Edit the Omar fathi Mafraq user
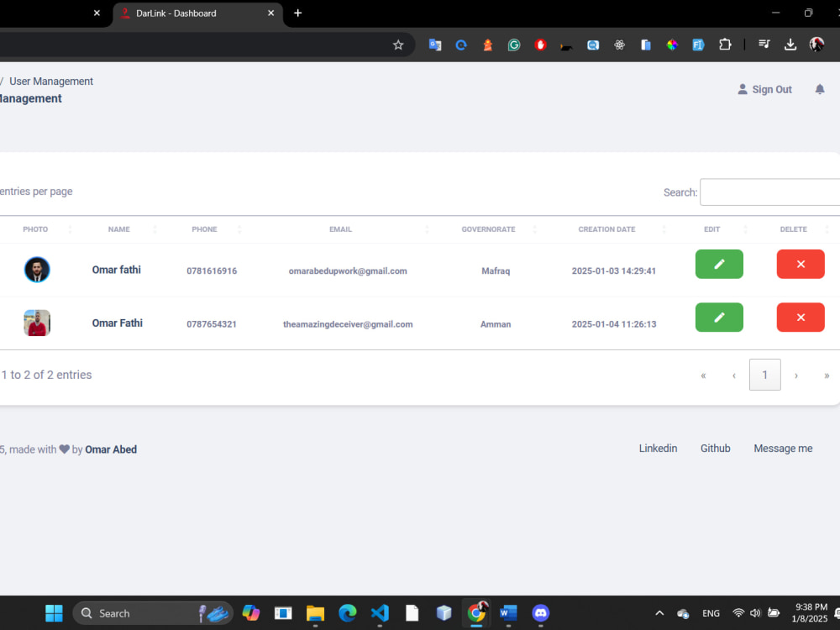The image size is (840, 630). click(719, 264)
